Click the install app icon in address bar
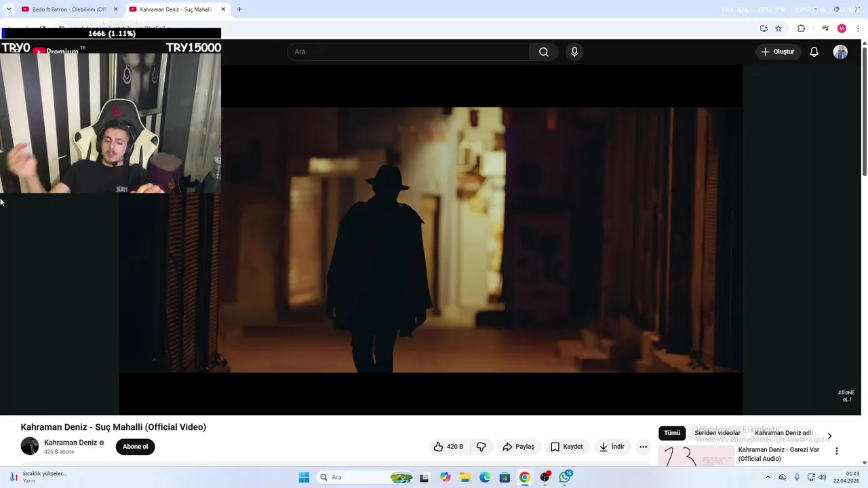The height and width of the screenshot is (488, 868). click(x=764, y=28)
